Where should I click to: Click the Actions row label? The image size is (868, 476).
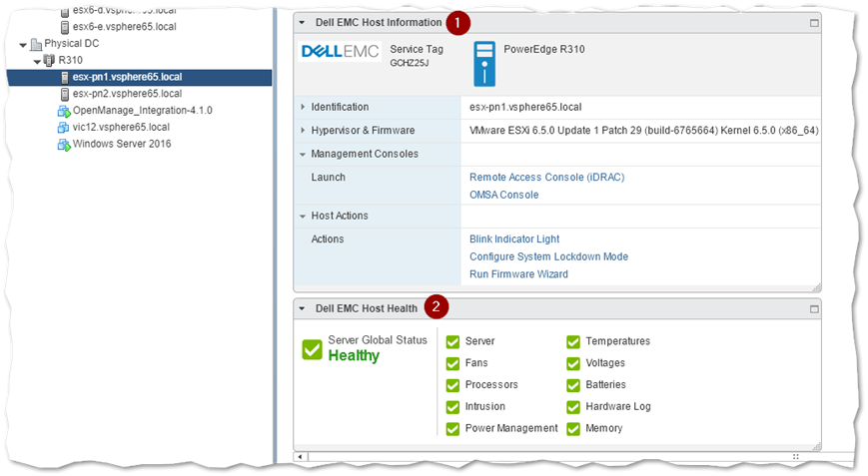click(x=328, y=238)
